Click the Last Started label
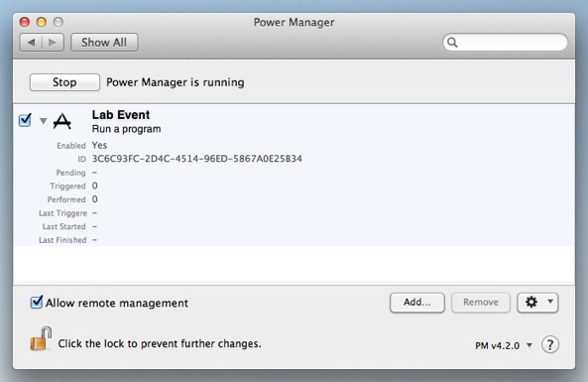Viewport: 588px width, 382px height. tap(64, 226)
